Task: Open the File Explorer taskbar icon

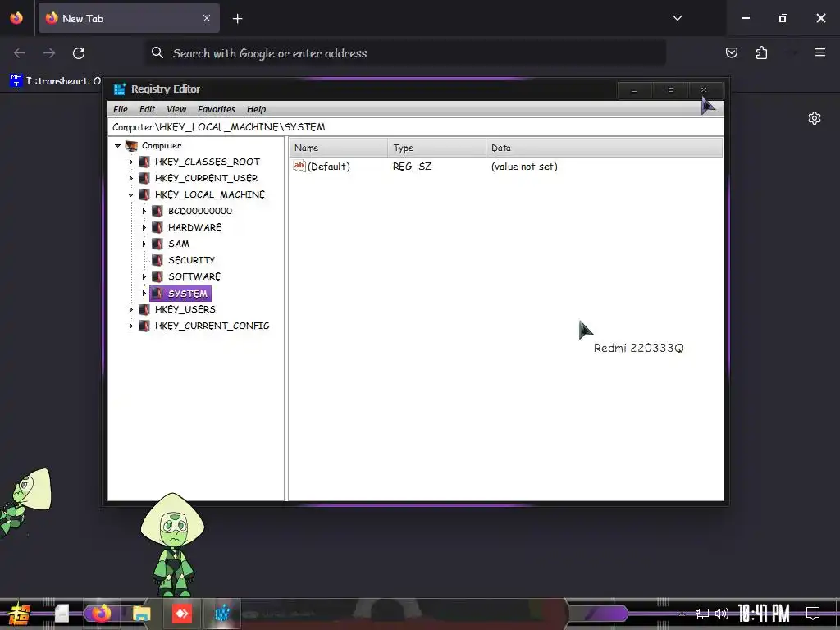Action: (x=141, y=614)
